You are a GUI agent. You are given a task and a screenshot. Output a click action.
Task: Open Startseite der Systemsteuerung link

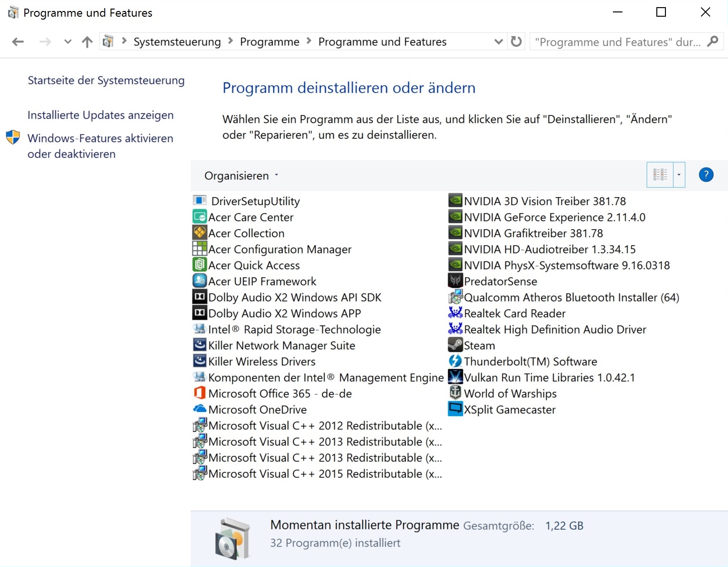(106, 80)
